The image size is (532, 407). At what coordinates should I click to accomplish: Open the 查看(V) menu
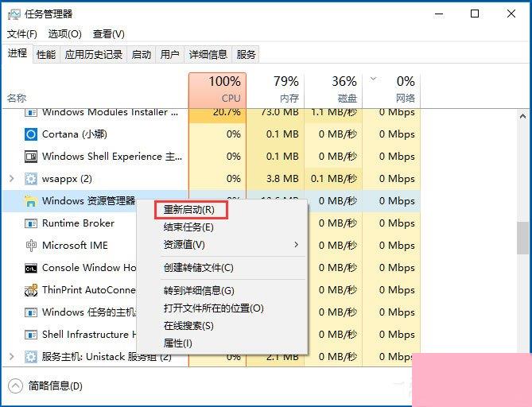click(x=109, y=34)
